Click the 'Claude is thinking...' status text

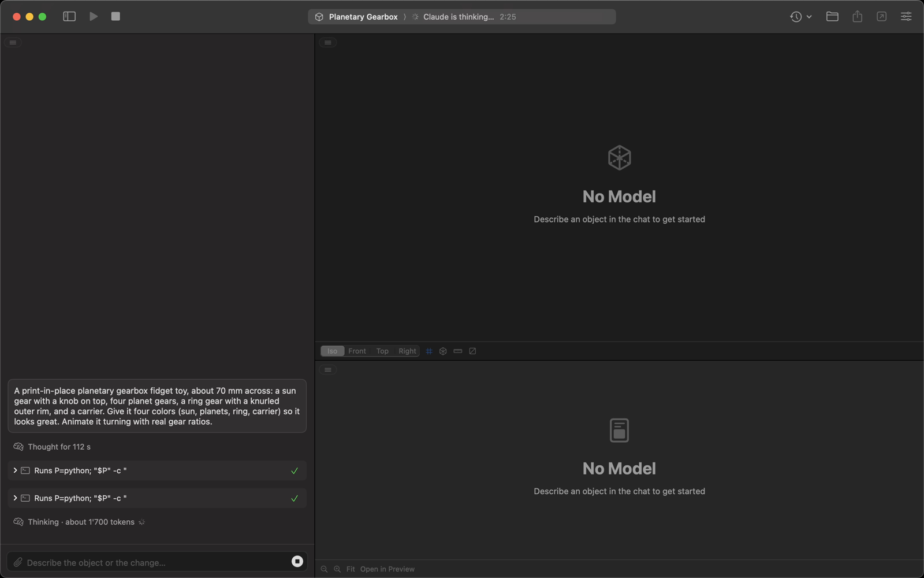[x=459, y=17]
